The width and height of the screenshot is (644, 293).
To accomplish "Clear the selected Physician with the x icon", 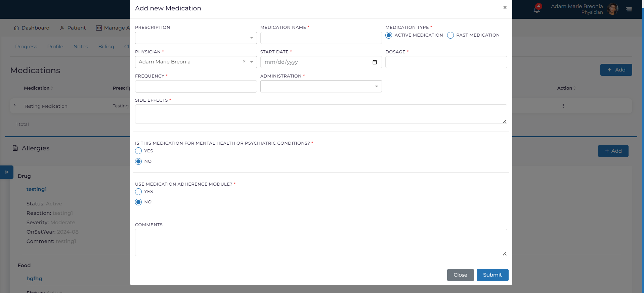I will click(x=244, y=61).
